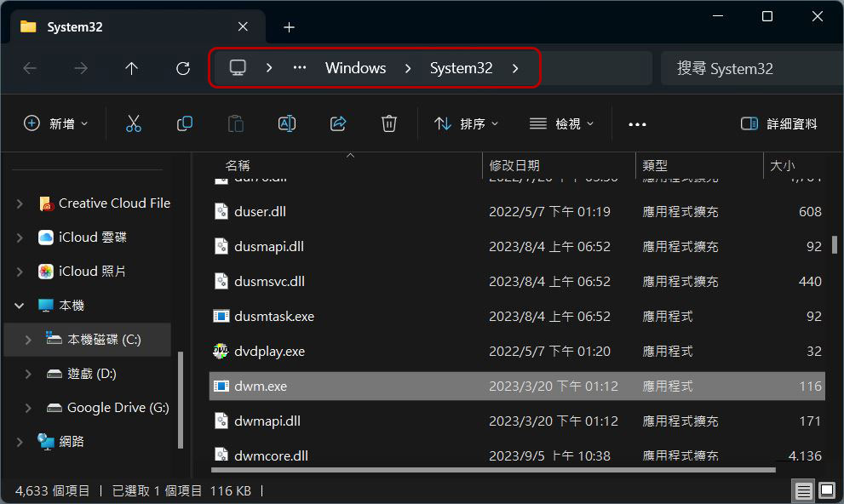
Task: Go back with the left arrow
Action: tap(30, 68)
